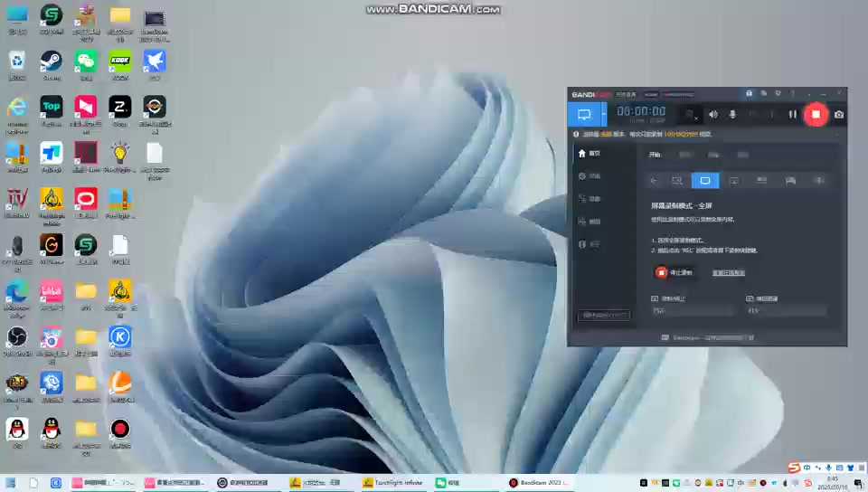This screenshot has height=492, width=868.
Task: Click the stop recording button in home panel
Action: click(675, 272)
